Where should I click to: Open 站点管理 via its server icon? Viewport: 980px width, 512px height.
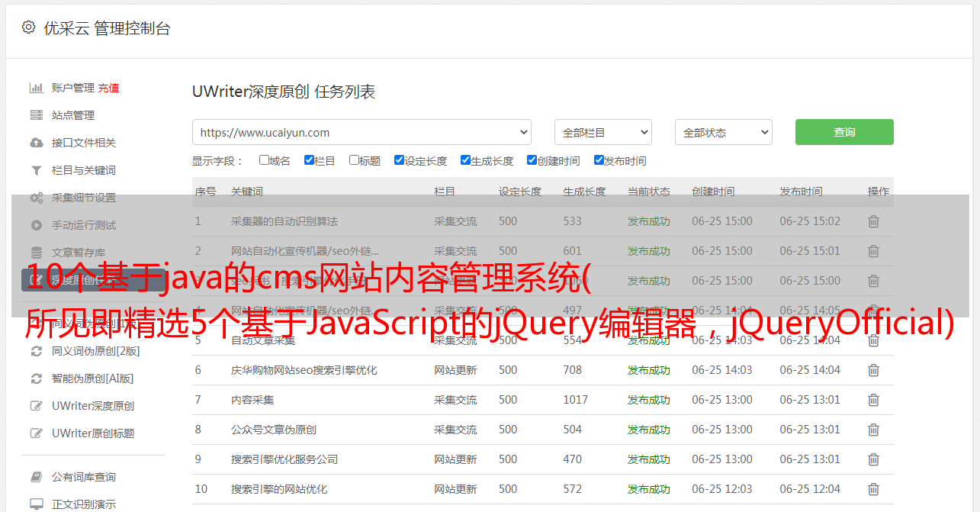(x=36, y=115)
